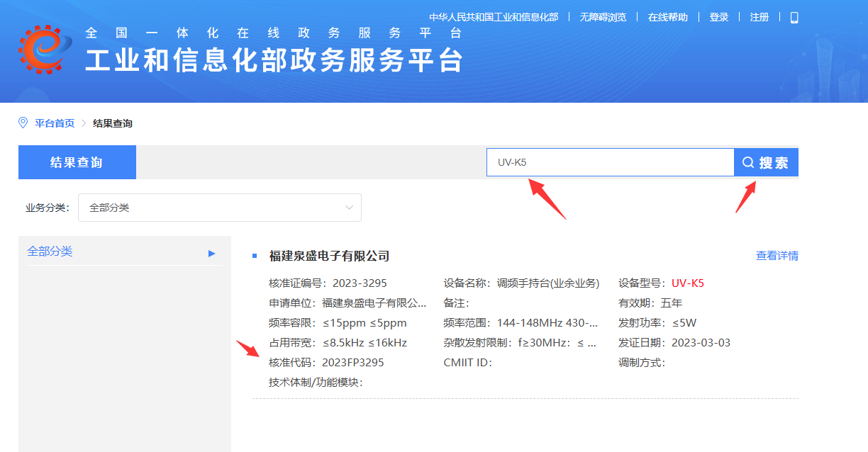Click the red UV-K5 device model

pyautogui.click(x=688, y=283)
